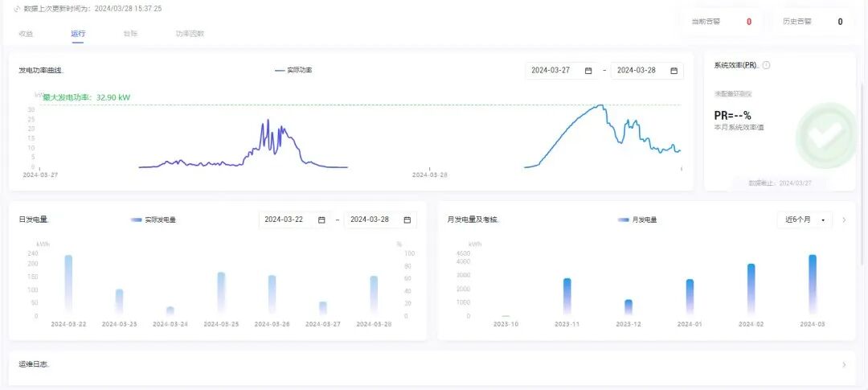Open calendar icon of the 2024-03-22 daily generation date
868x390 pixels.
[x=321, y=220]
